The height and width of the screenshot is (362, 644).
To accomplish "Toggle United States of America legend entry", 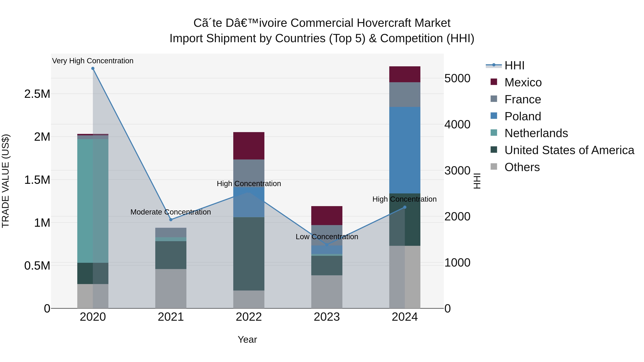I will coord(562,150).
